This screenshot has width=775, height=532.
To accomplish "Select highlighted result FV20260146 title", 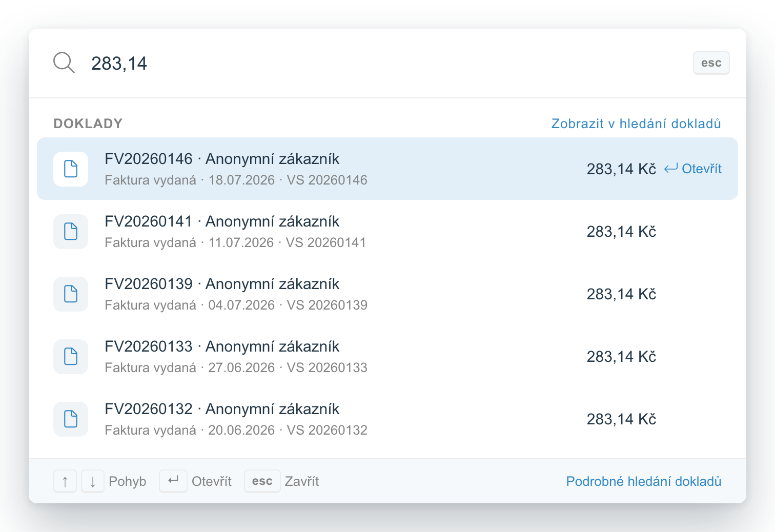I will click(222, 159).
